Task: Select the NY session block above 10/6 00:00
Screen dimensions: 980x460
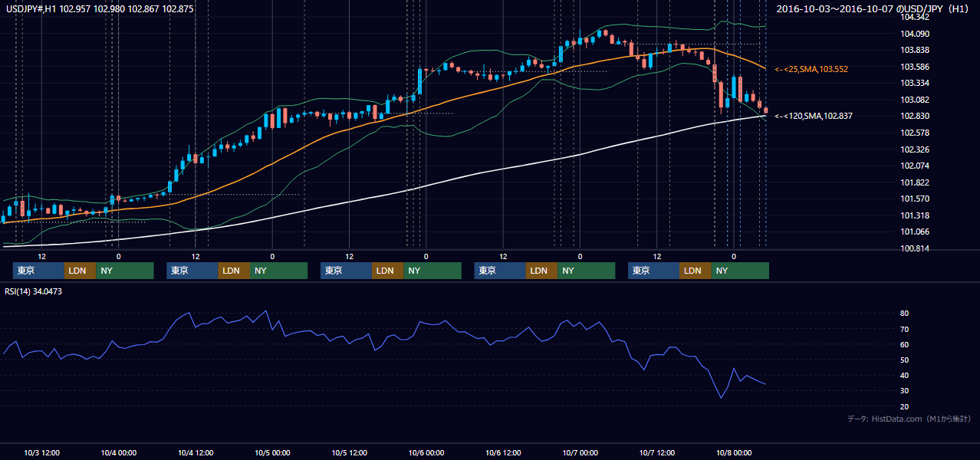Action: pos(432,271)
